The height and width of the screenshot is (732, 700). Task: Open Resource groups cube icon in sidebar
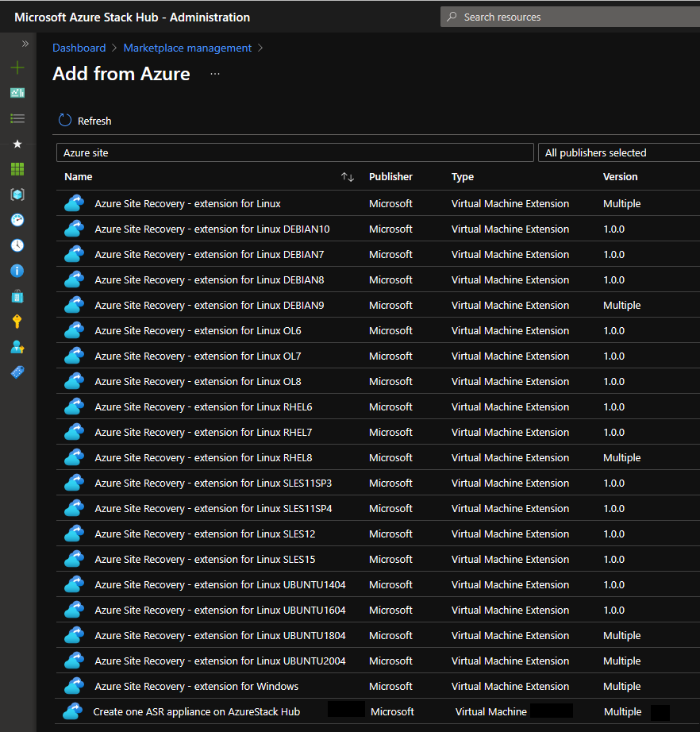[x=17, y=195]
